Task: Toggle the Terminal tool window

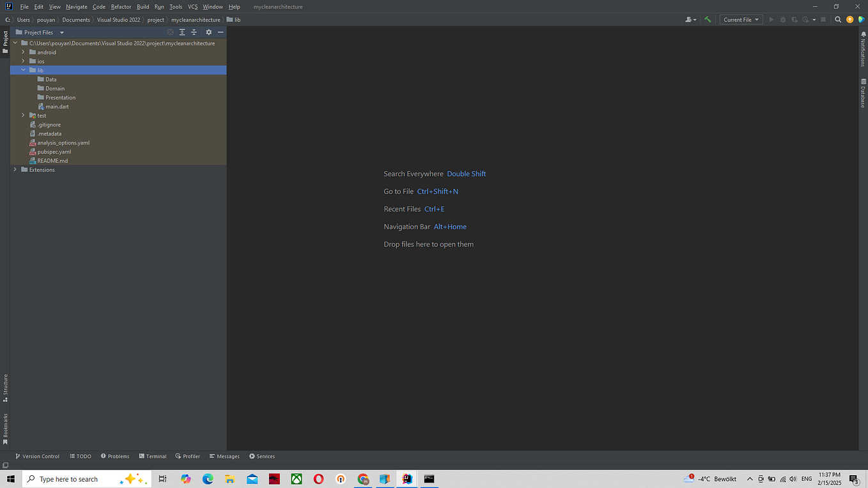Action: click(x=152, y=456)
